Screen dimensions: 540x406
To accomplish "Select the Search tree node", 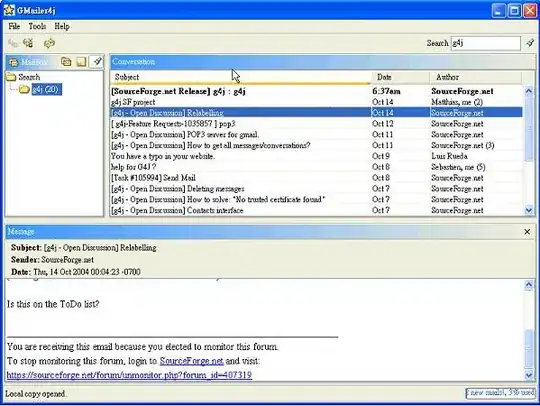I will (x=29, y=77).
